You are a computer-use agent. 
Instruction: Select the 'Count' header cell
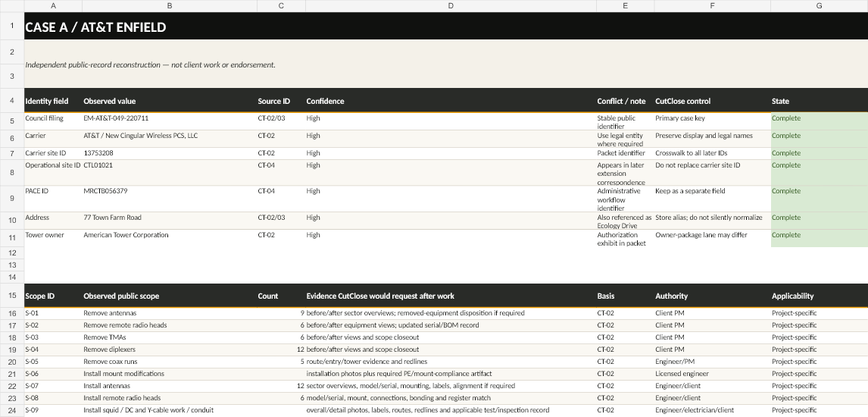[x=281, y=296]
